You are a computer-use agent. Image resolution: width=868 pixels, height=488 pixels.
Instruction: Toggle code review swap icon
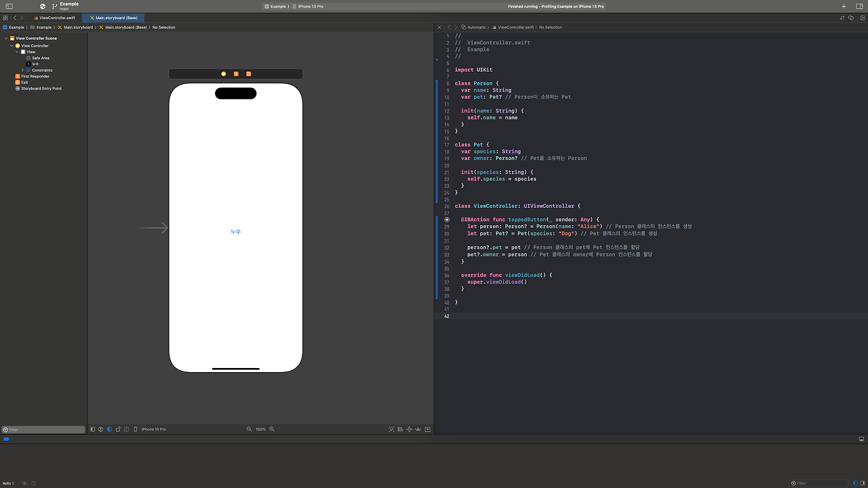843,18
